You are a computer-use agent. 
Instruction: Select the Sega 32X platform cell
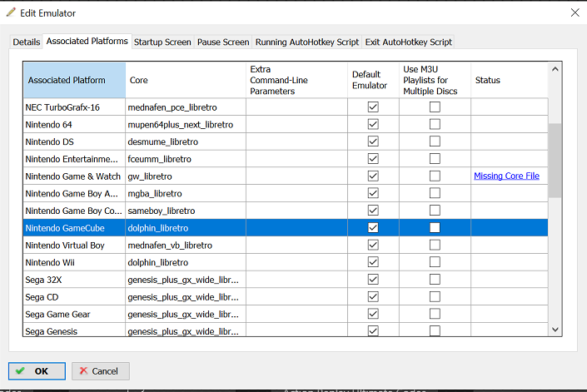[x=74, y=280]
